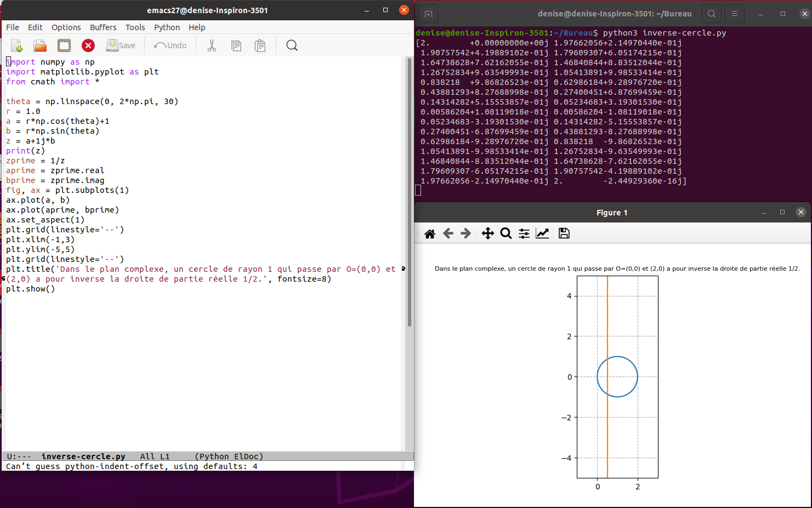Image resolution: width=812 pixels, height=508 pixels.
Task: Click the new file icon in Emacs
Action: 16,45
